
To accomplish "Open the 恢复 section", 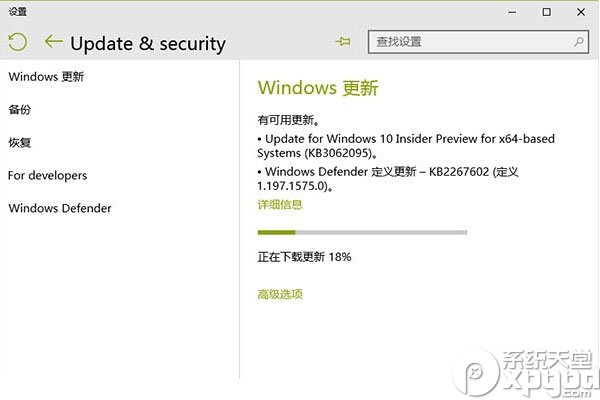I will 20,142.
